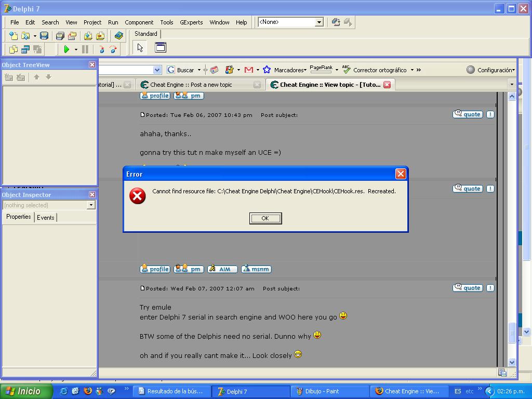532x399 pixels.
Task: Click the AIM contact button
Action: [222, 269]
